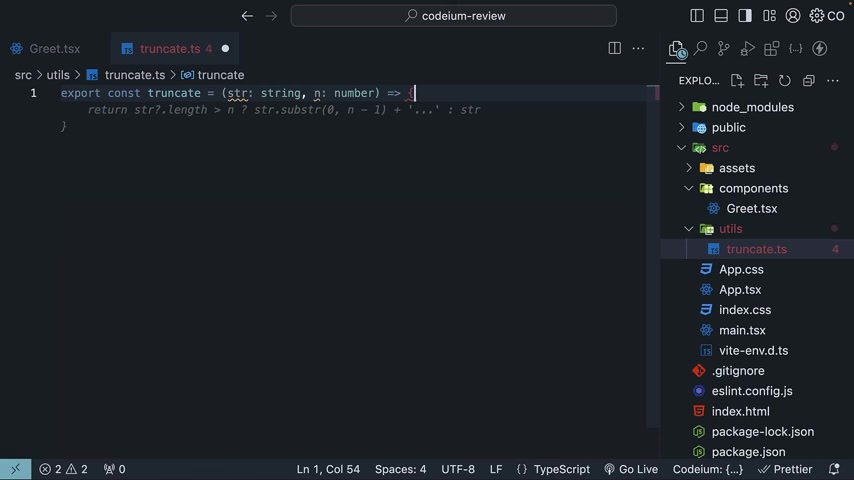Open the Accounts profile icon
This screenshot has height=480, width=854.
(x=793, y=16)
